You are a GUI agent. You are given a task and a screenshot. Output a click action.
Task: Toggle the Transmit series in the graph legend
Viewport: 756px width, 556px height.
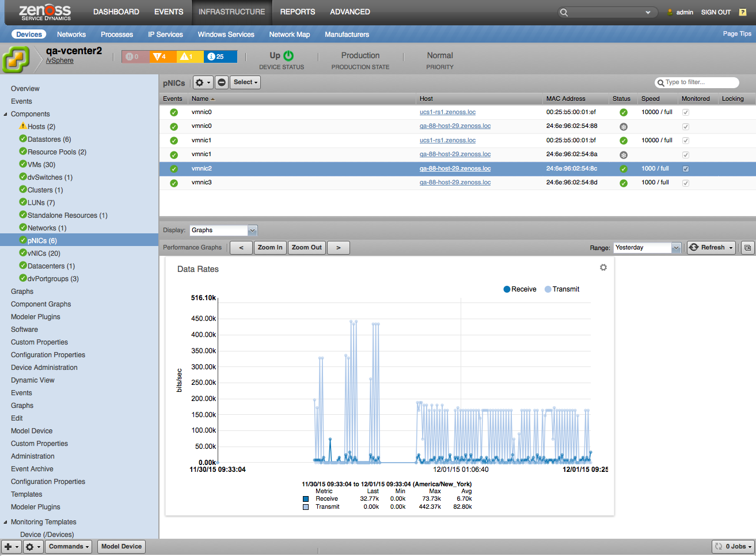(x=562, y=289)
